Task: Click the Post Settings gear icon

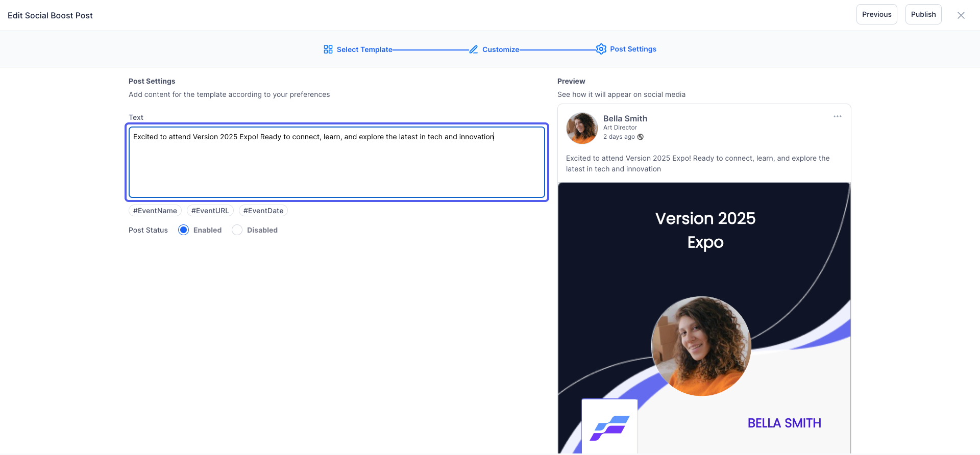Action: pyautogui.click(x=601, y=49)
